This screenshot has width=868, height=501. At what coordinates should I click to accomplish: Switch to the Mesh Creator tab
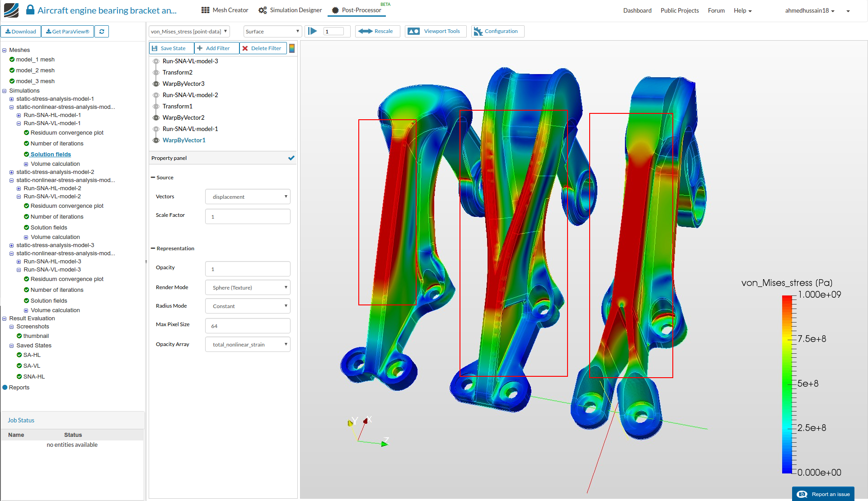pos(225,10)
